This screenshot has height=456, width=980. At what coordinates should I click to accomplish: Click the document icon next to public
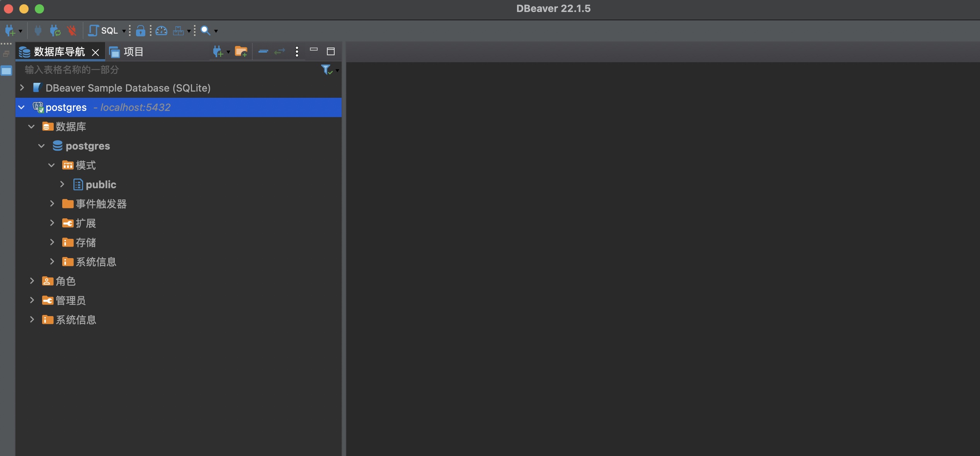(78, 184)
